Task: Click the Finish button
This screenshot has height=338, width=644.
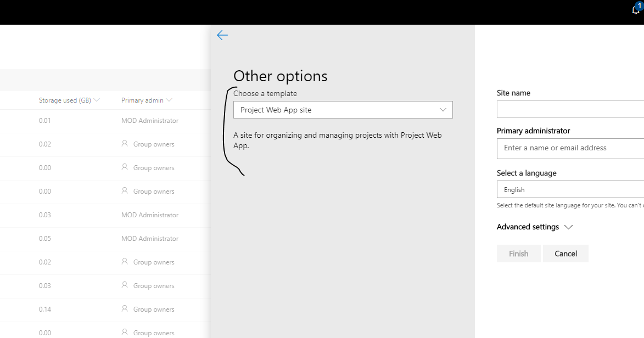Action: point(518,253)
